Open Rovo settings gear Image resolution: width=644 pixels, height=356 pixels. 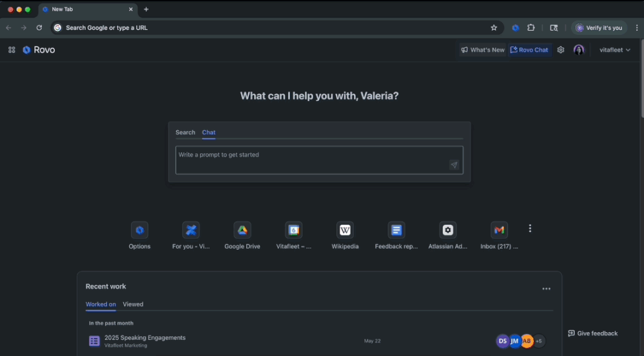click(561, 50)
